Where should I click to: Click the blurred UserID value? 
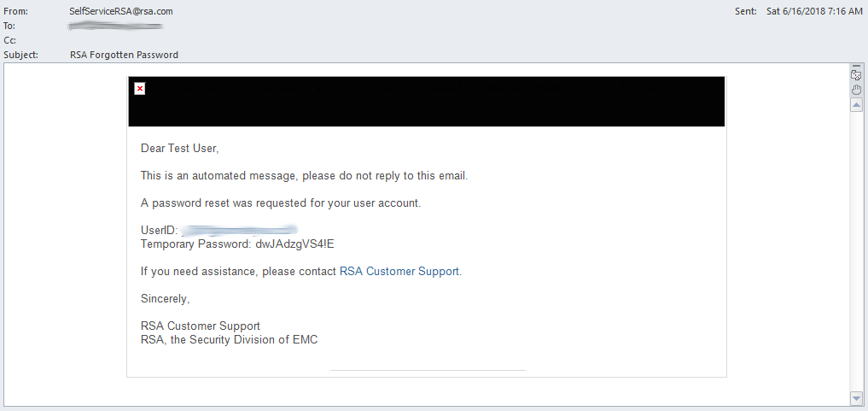coord(239,231)
